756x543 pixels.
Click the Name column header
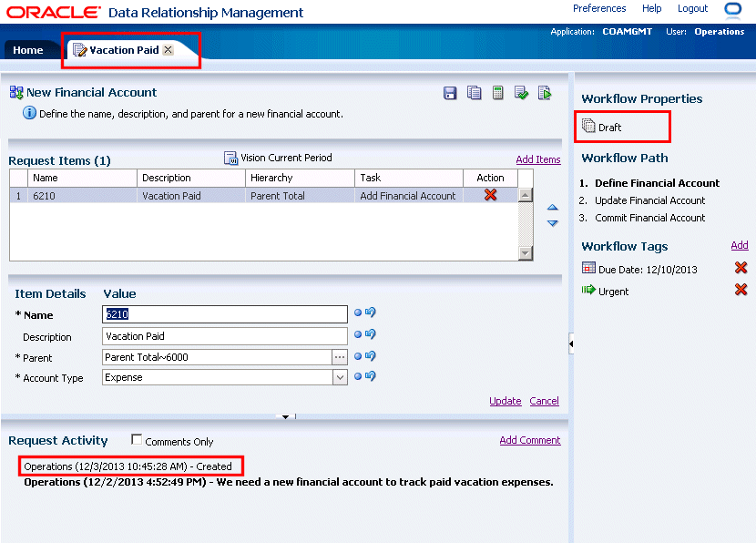pyautogui.click(x=83, y=178)
